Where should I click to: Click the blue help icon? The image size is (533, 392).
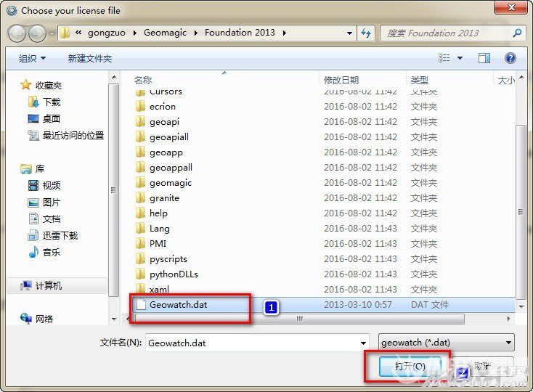510,58
